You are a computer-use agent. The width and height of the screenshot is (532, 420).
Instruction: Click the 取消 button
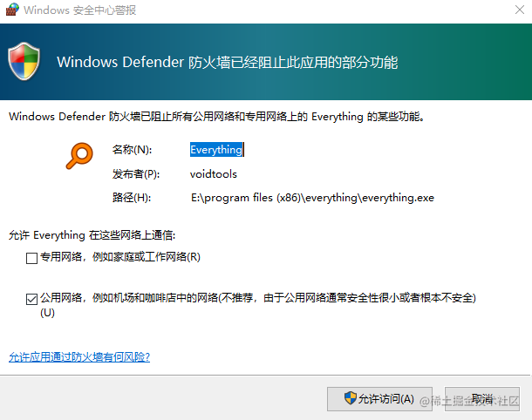click(x=481, y=399)
